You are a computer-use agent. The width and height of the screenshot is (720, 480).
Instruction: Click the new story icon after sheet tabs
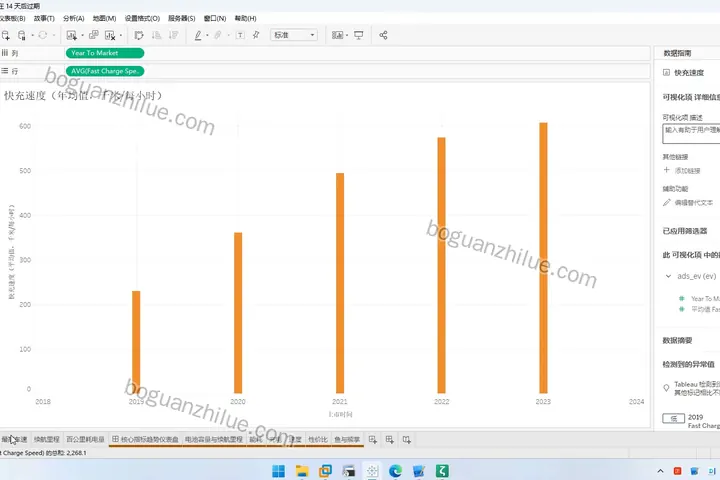click(406, 440)
